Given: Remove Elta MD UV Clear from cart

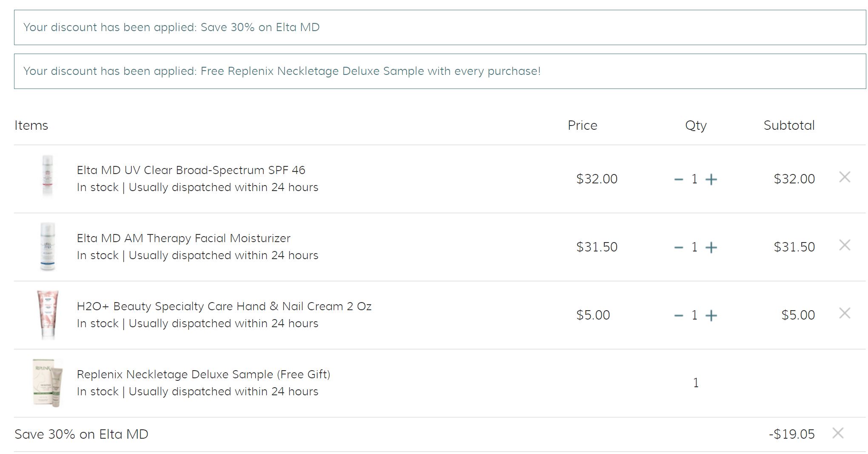Looking at the screenshot, I should pyautogui.click(x=845, y=177).
